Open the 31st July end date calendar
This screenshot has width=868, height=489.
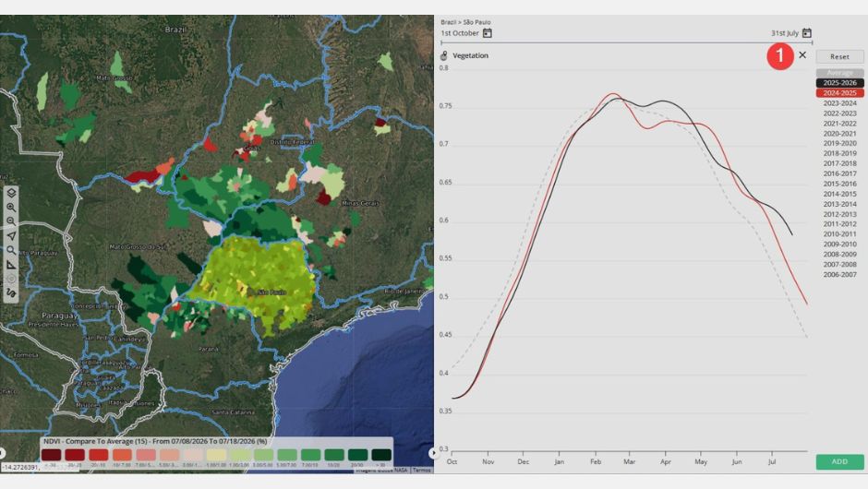(x=807, y=33)
